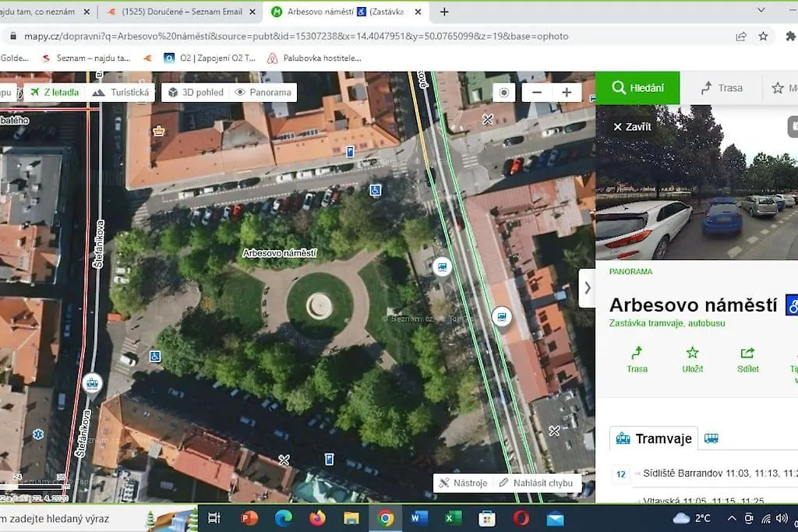Viewport: 798px width, 532px height.
Task: Plan route with Trasa arrow icon
Action: [637, 360]
